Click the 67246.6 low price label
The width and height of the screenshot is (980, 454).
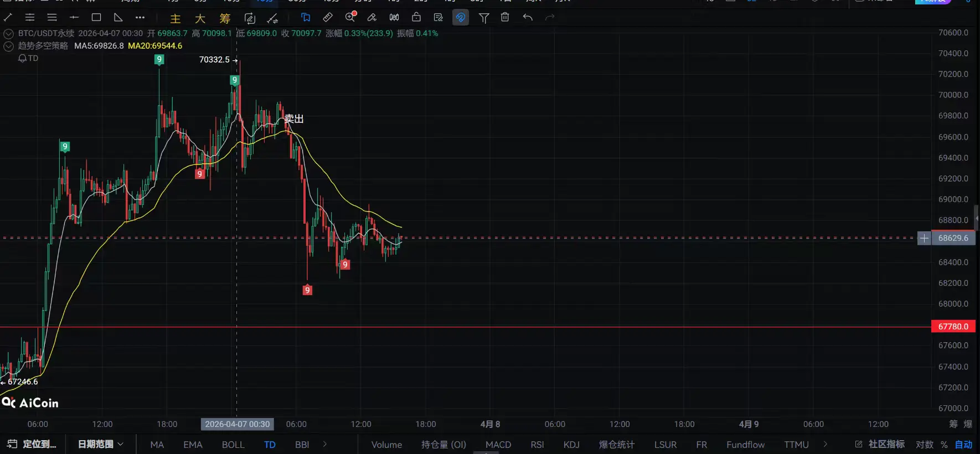click(x=23, y=382)
